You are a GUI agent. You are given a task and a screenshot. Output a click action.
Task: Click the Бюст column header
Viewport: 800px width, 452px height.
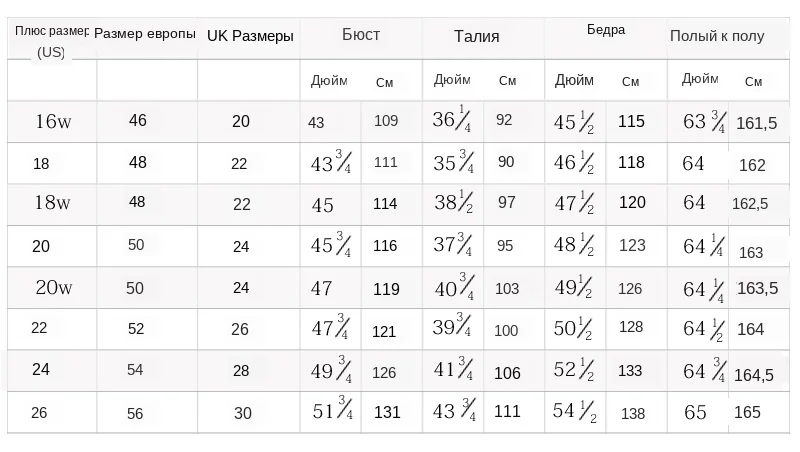(x=361, y=35)
